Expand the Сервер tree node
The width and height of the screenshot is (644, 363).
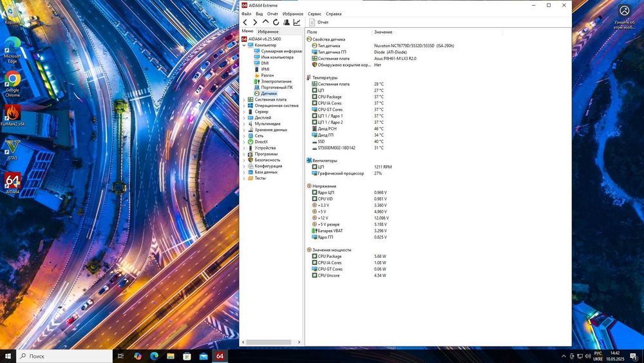coord(244,112)
